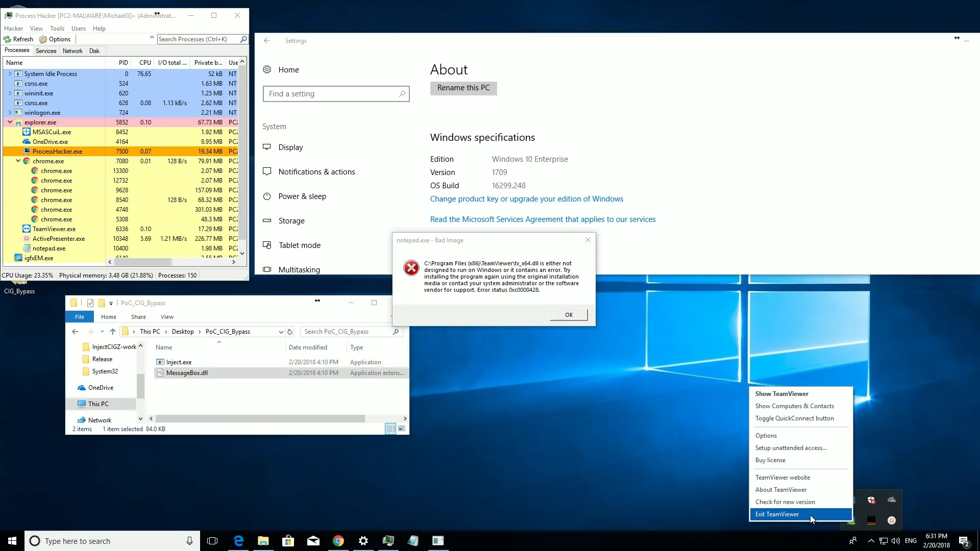Screen dimensions: 980x551
Task: Click the ActivePresenter tray icon
Action: point(892,520)
